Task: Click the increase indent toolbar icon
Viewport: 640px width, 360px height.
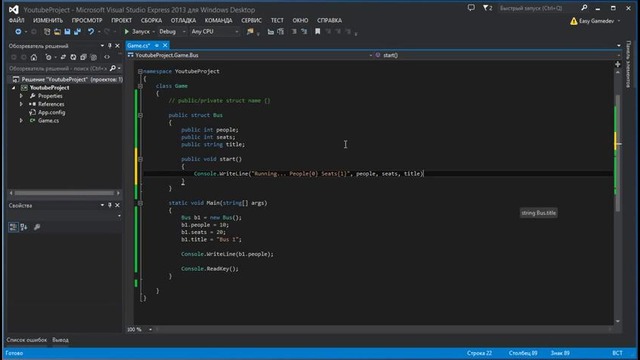Action: click(x=304, y=31)
